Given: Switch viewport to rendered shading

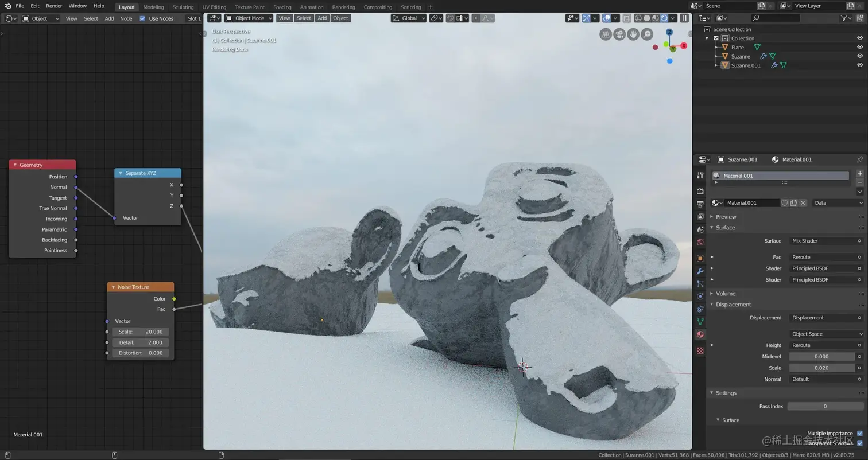Looking at the screenshot, I should click(x=664, y=18).
